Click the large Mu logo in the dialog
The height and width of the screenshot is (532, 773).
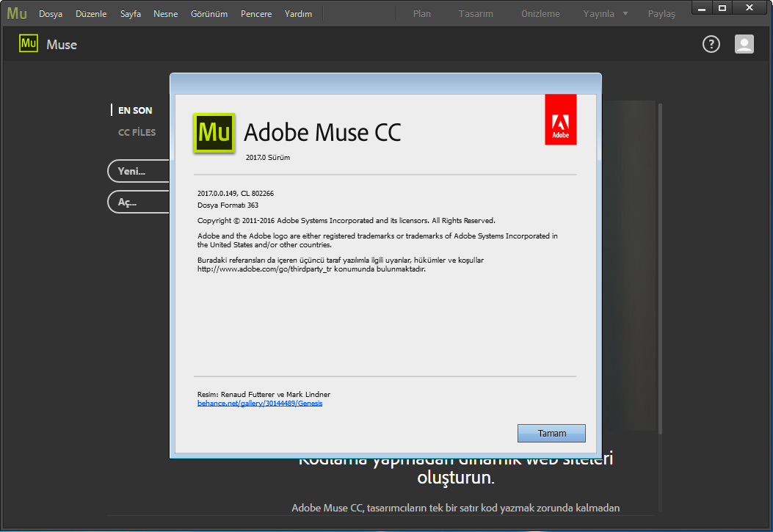pos(214,133)
